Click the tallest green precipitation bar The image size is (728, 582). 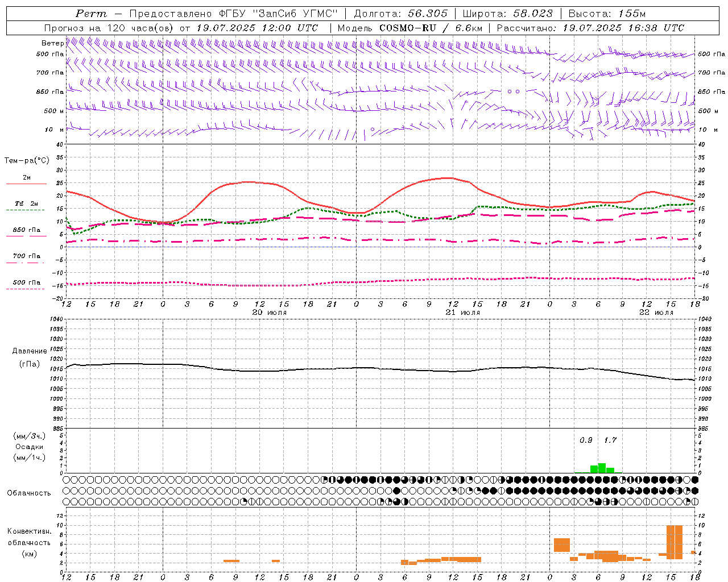click(602, 468)
